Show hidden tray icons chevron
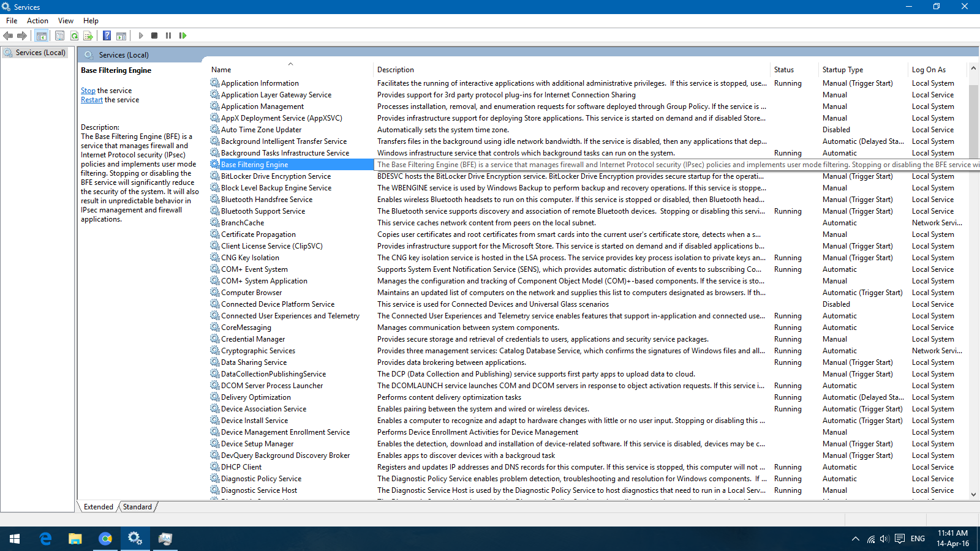The width and height of the screenshot is (980, 551). [x=855, y=539]
